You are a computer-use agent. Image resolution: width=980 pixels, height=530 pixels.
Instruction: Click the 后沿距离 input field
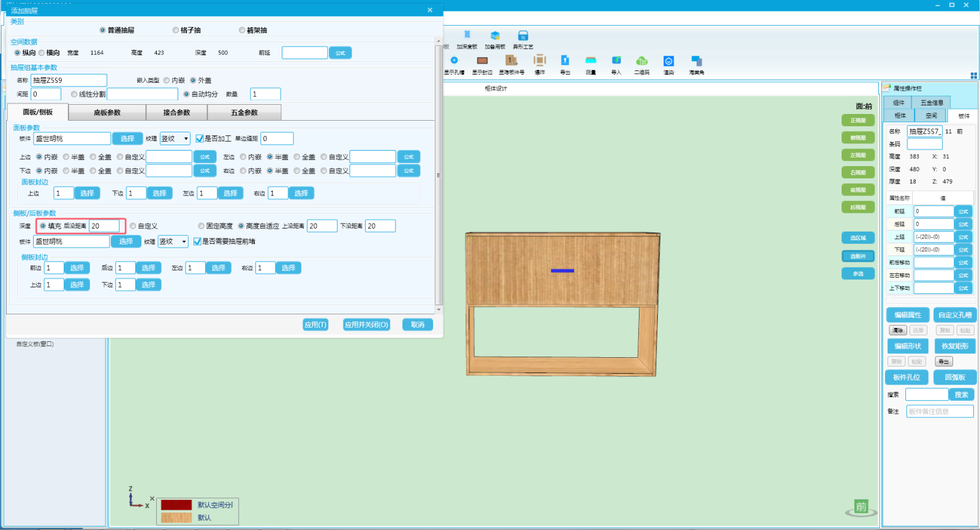104,226
